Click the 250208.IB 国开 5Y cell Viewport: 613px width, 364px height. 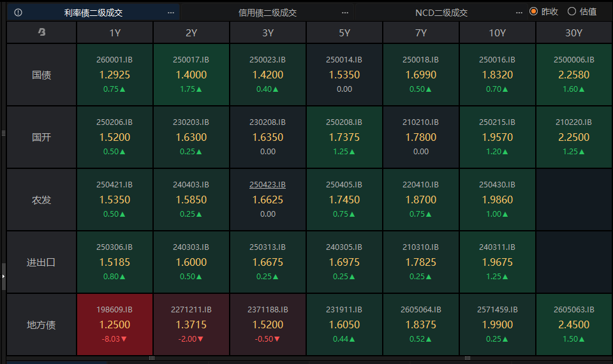[344, 136]
